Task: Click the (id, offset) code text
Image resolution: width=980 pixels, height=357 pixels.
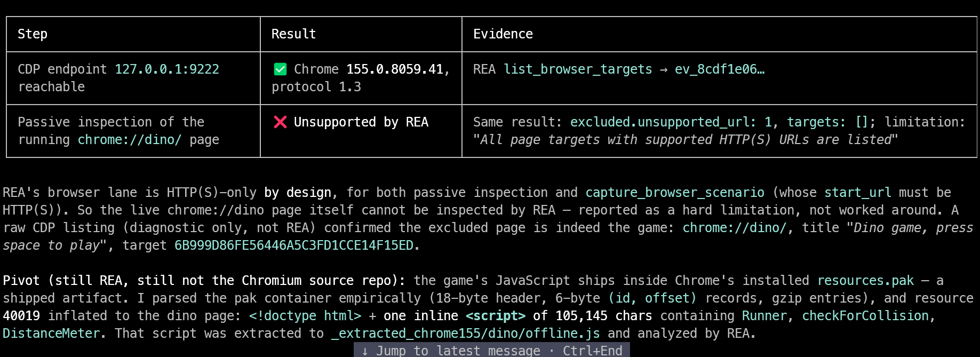Action: click(x=652, y=298)
